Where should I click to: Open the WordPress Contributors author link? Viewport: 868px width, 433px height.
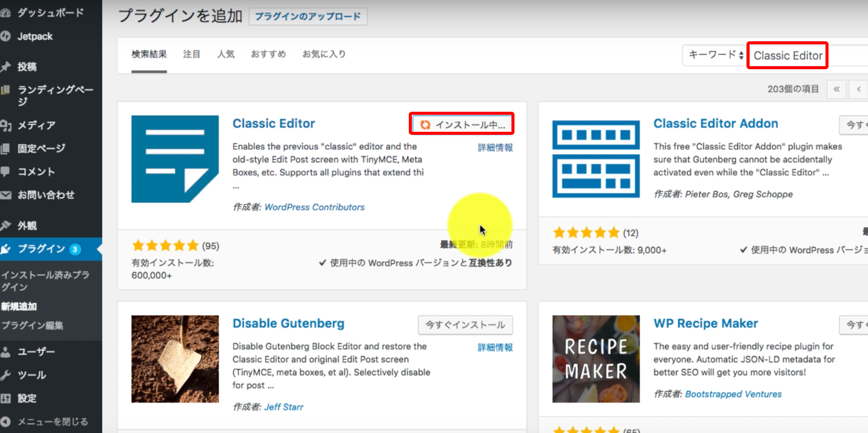click(315, 207)
